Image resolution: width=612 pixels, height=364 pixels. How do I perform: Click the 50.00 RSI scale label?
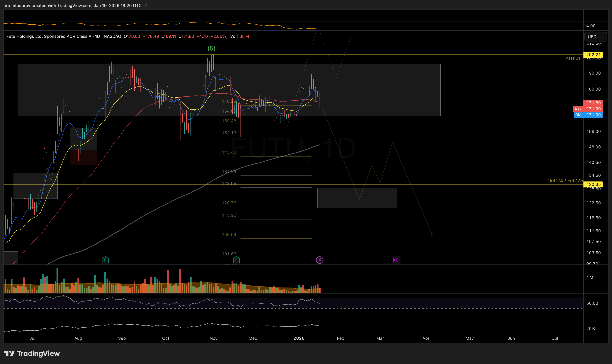tap(592, 303)
